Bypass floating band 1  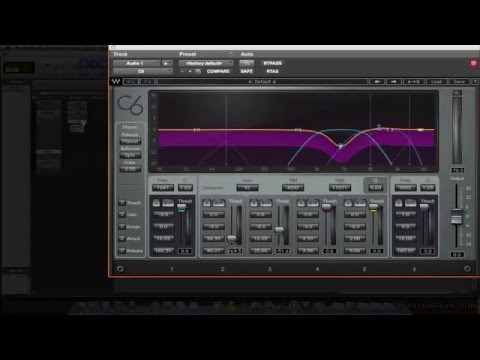tap(168, 203)
